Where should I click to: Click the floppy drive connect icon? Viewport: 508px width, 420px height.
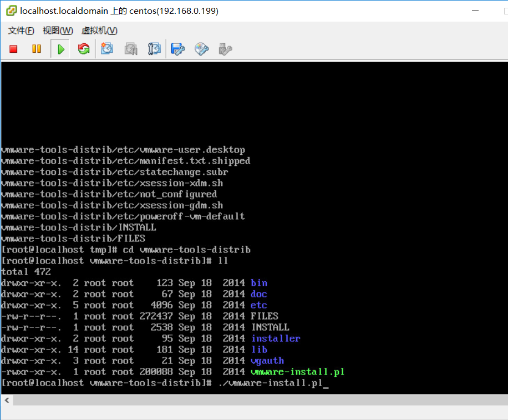(178, 49)
